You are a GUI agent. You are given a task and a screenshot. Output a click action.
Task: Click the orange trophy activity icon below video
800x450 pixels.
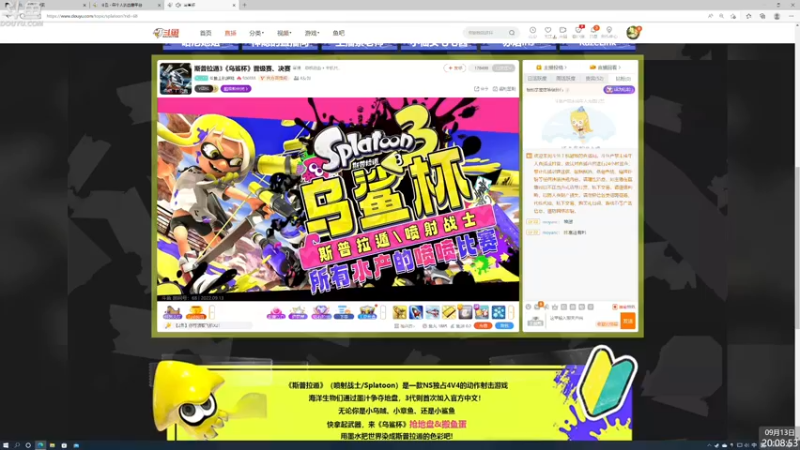[196, 312]
